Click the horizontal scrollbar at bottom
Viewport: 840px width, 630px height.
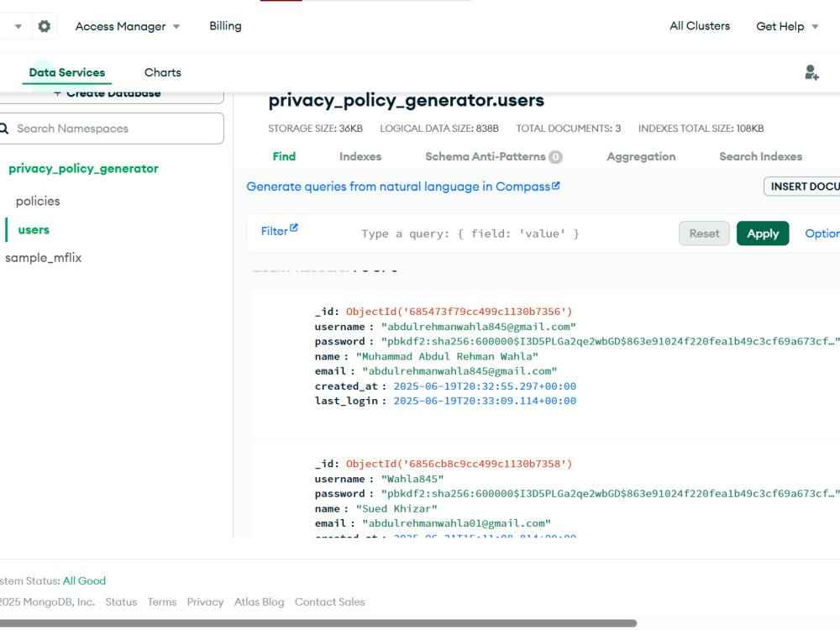318,623
